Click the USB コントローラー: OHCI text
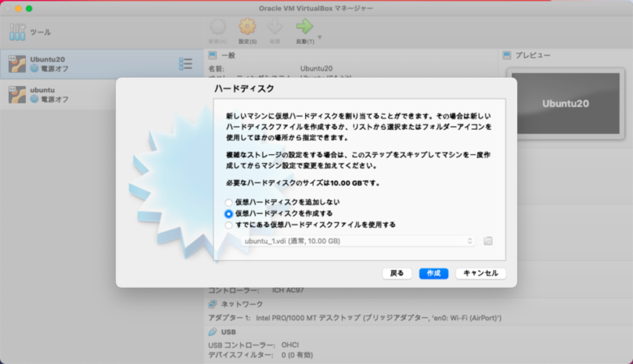Image resolution: width=633 pixels, height=364 pixels. pyautogui.click(x=253, y=345)
